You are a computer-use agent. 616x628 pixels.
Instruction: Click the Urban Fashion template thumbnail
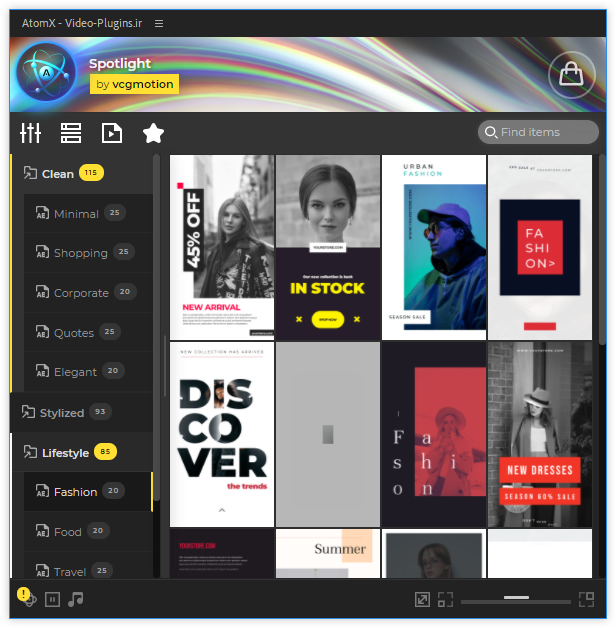coord(434,248)
